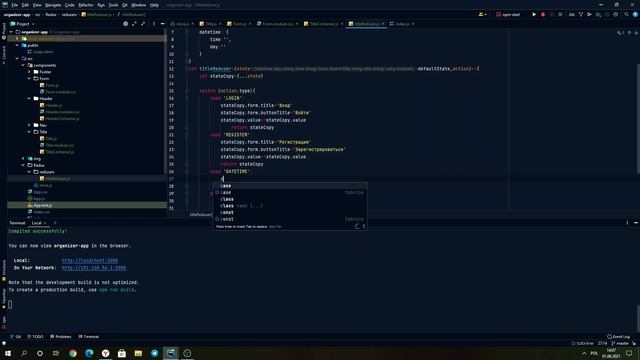The height and width of the screenshot is (360, 640).
Task: Expand the Footer folder
Action: click(29, 72)
